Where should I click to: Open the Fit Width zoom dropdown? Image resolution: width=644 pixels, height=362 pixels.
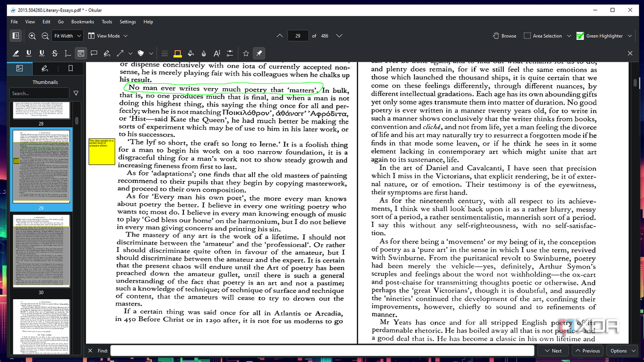67,35
